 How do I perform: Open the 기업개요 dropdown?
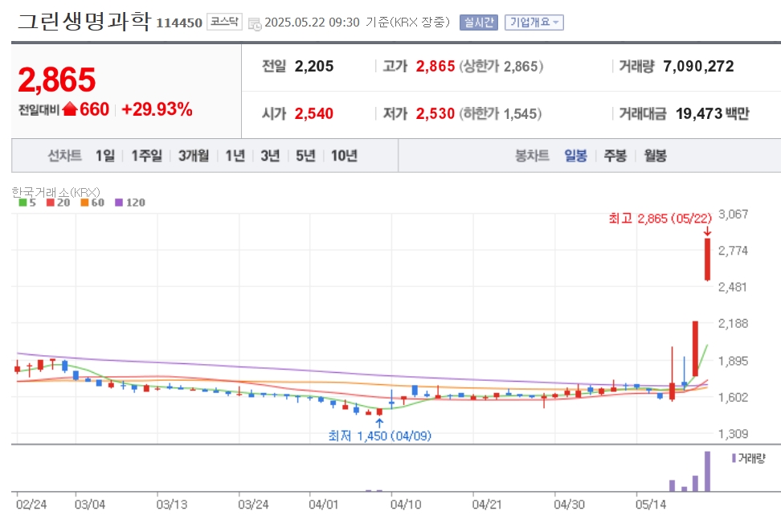pos(534,23)
